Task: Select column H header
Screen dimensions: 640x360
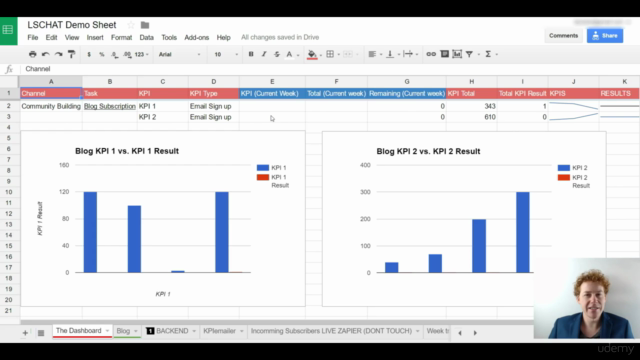Action: [471, 82]
